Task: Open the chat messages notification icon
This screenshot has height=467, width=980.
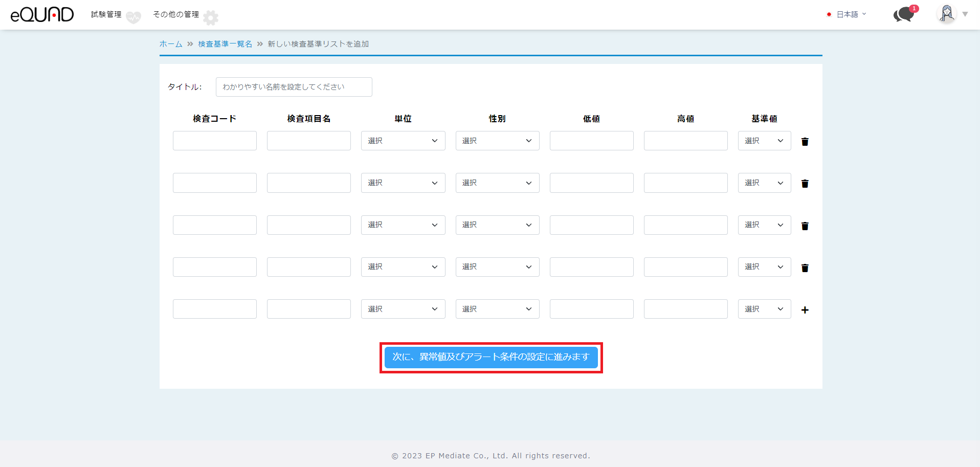Action: coord(904,14)
